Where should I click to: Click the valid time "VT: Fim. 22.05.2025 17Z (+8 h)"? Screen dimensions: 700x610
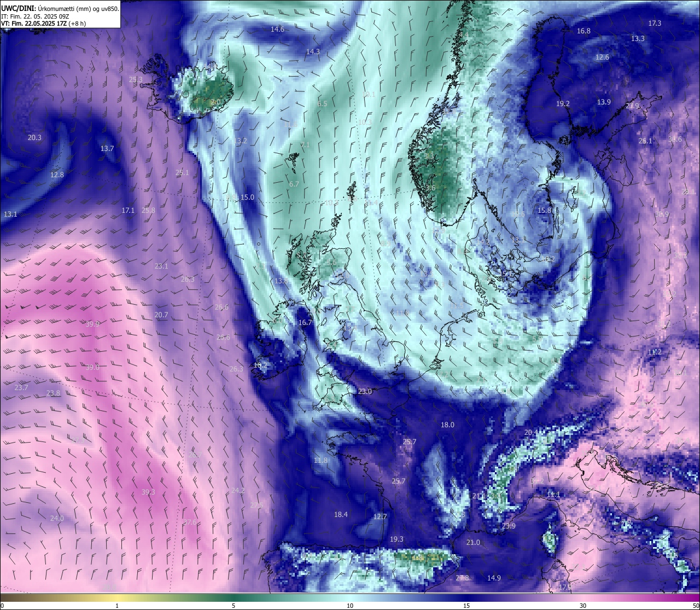tap(43, 24)
